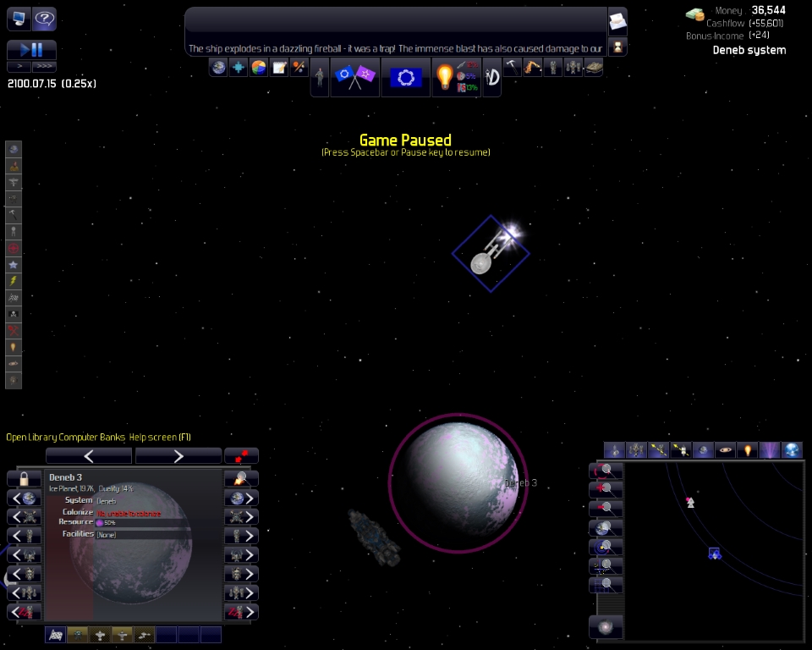
Task: Open troops tank icon
Action: click(594, 68)
